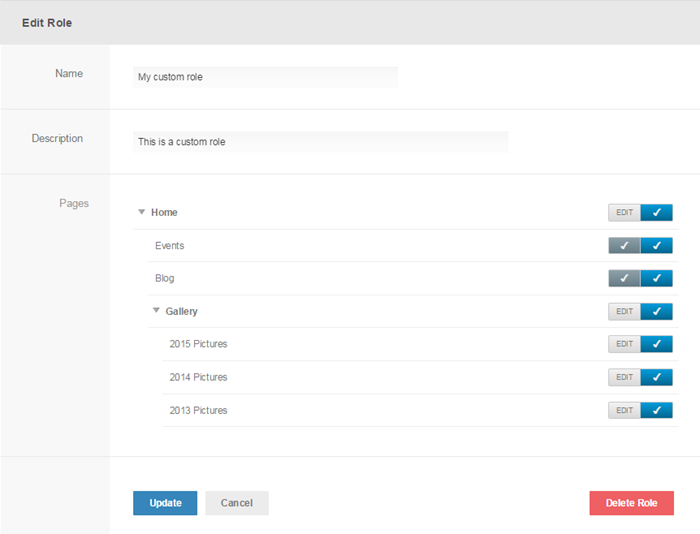Toggle the blue view checkmark for Blog
This screenshot has width=700, height=534.
[656, 278]
